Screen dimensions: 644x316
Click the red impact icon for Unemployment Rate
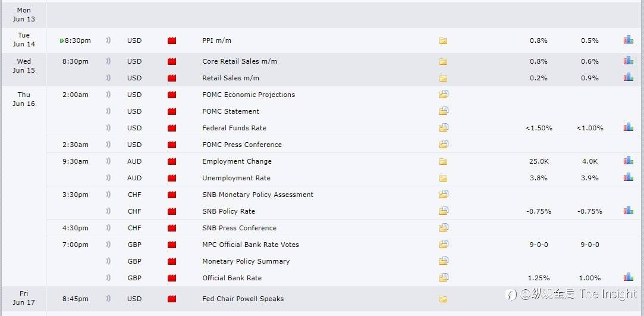click(x=172, y=178)
